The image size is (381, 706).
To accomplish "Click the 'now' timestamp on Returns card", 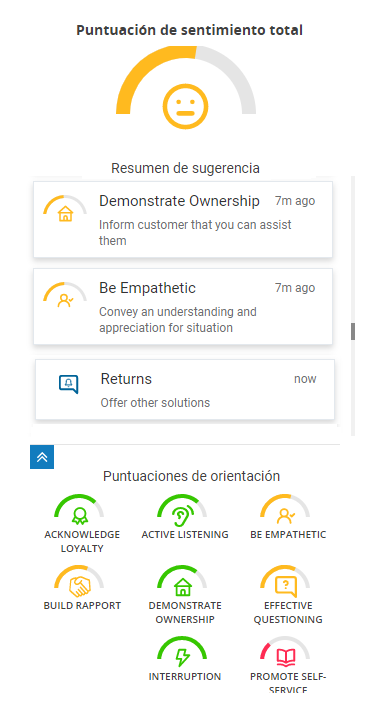I will click(305, 379).
